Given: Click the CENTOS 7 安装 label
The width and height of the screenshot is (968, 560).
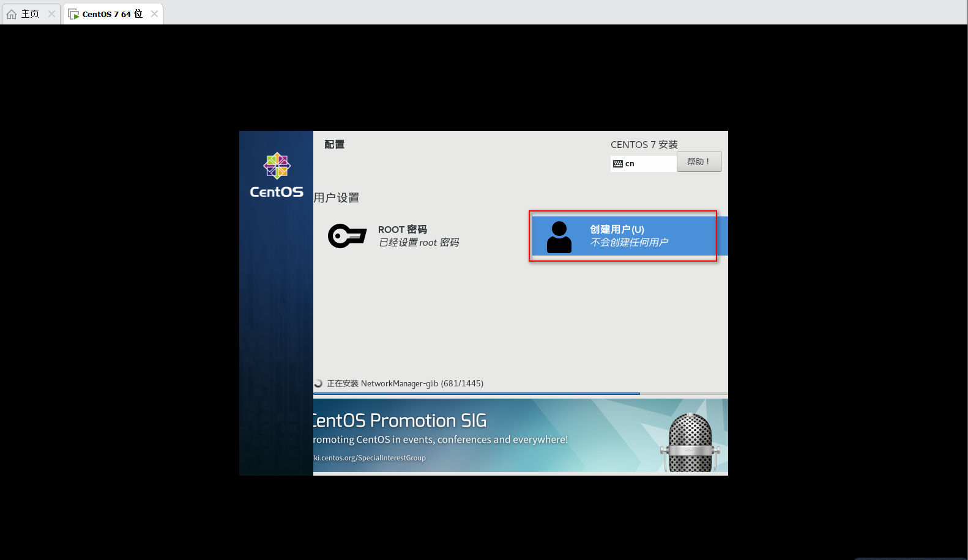Looking at the screenshot, I should click(x=644, y=144).
